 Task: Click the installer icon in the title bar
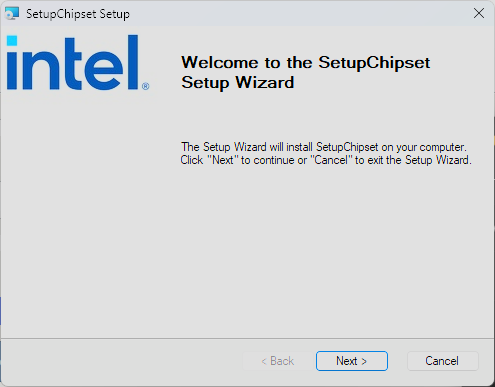pos(12,13)
